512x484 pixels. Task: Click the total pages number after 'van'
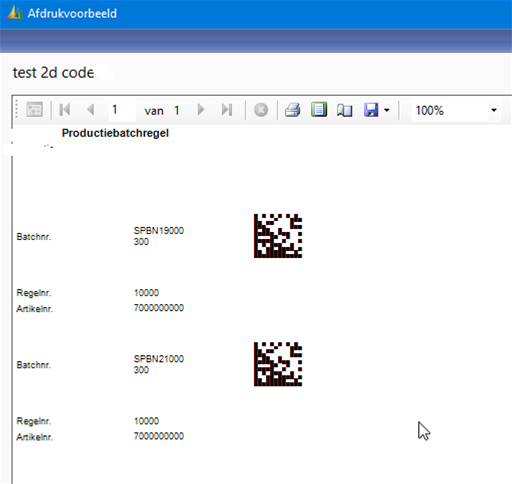(177, 110)
